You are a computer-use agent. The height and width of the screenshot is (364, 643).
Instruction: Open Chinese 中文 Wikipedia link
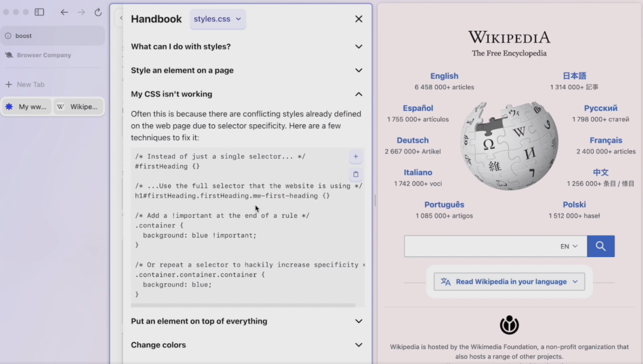point(600,172)
